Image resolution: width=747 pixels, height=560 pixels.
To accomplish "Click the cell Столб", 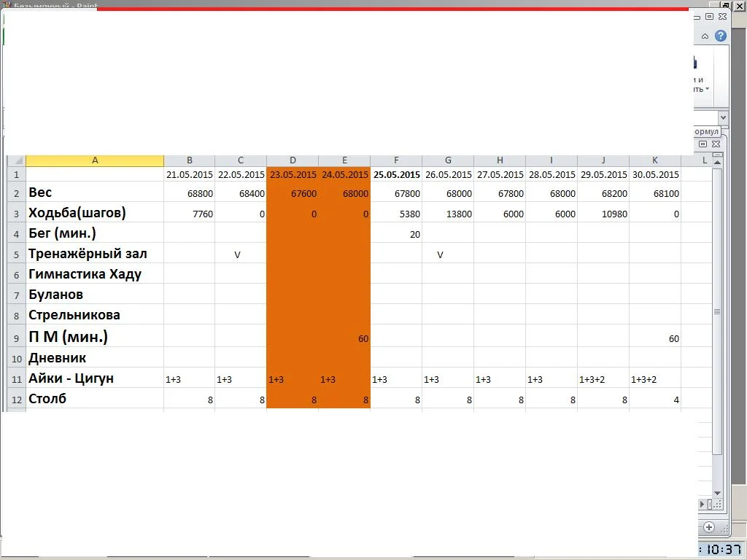I will point(95,399).
